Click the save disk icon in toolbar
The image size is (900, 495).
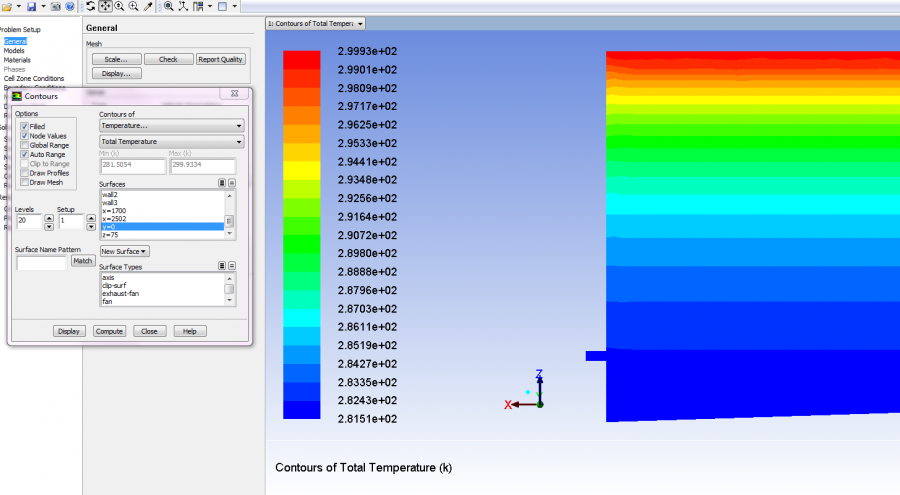click(31, 7)
